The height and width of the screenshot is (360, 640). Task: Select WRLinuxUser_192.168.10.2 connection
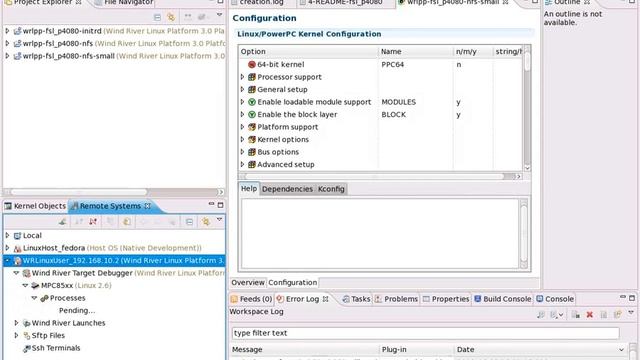point(114,260)
